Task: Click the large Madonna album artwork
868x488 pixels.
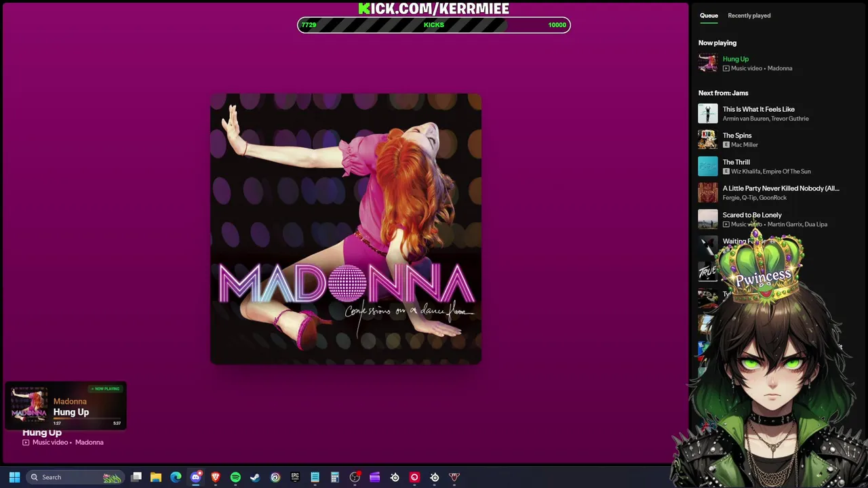Action: (346, 229)
